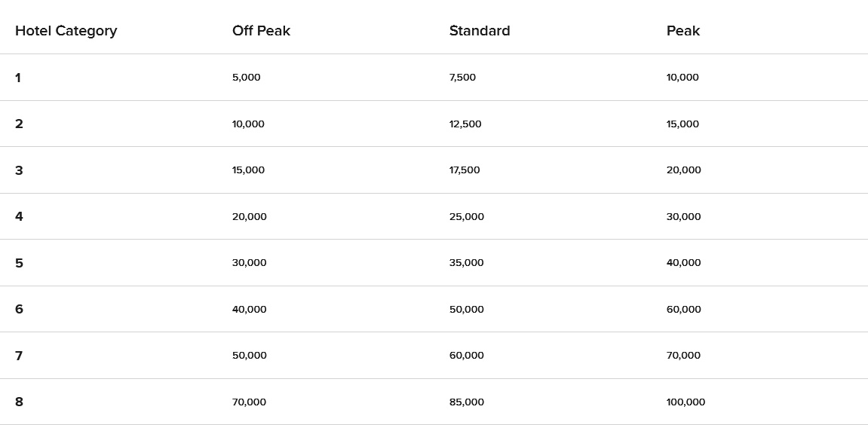Click category 3 row label
868x425 pixels.
(x=19, y=170)
